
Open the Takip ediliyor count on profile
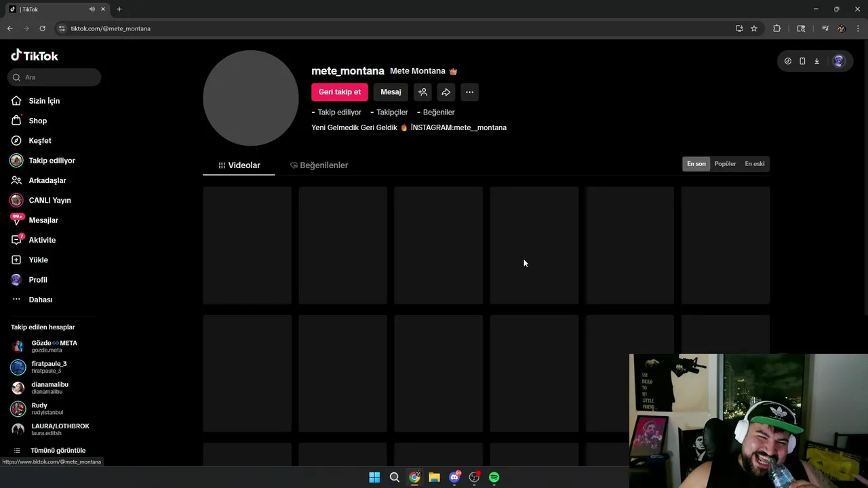point(336,113)
